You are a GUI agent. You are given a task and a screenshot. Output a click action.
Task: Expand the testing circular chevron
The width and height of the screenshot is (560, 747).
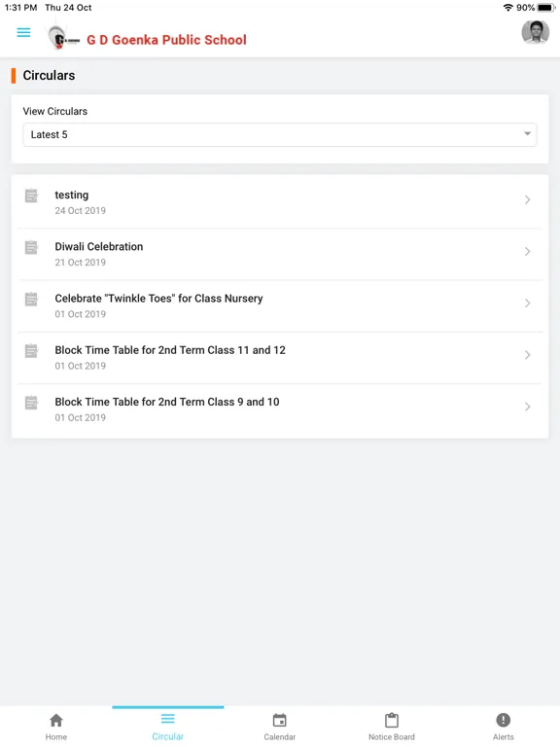tap(528, 199)
